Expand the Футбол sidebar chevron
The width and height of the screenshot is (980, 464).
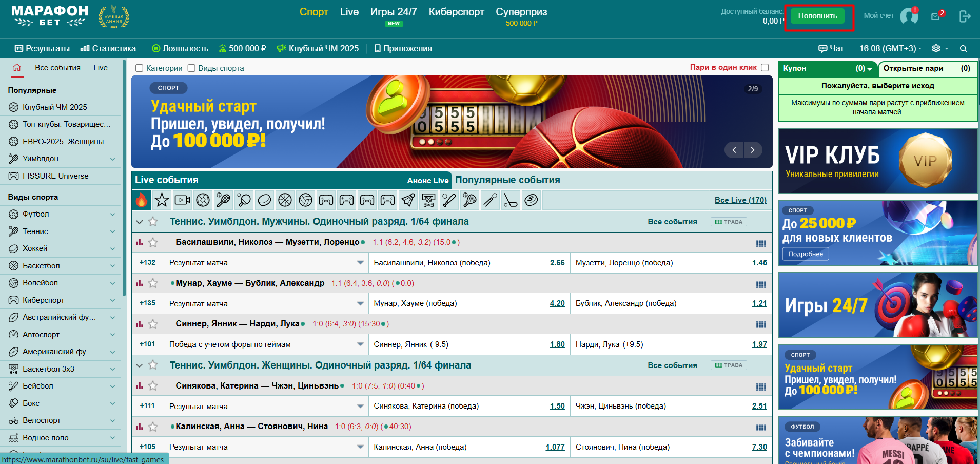click(112, 215)
